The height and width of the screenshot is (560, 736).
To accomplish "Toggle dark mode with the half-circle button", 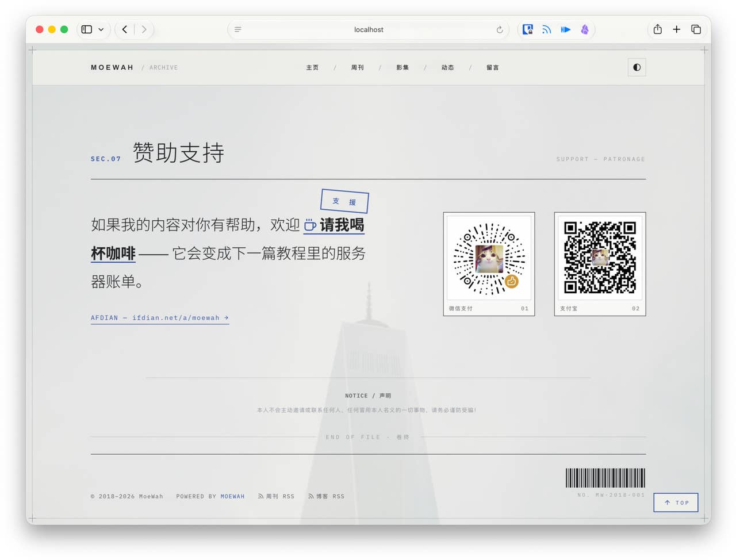I will [x=637, y=67].
